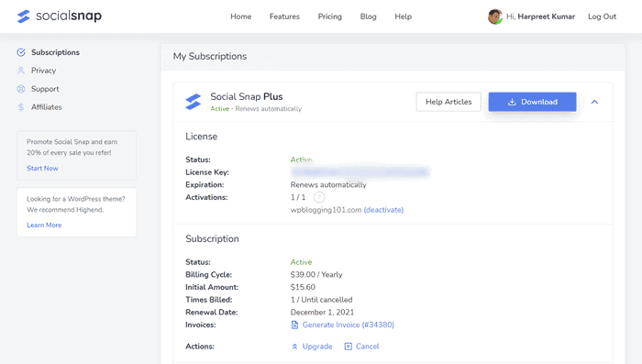The image size is (642, 364).
Task: Log out of the account
Action: 602,17
